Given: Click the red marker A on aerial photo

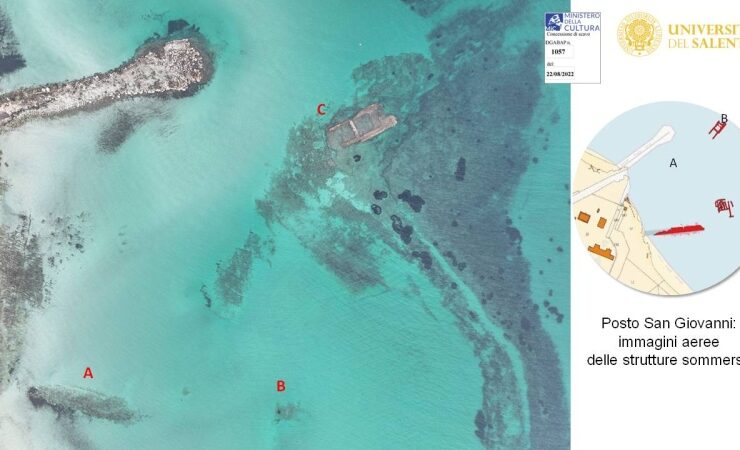Looking at the screenshot, I should (88, 373).
